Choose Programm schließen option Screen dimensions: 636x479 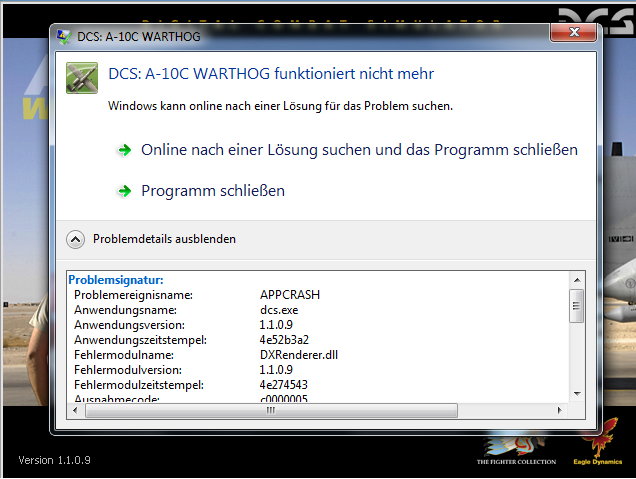[x=213, y=191]
